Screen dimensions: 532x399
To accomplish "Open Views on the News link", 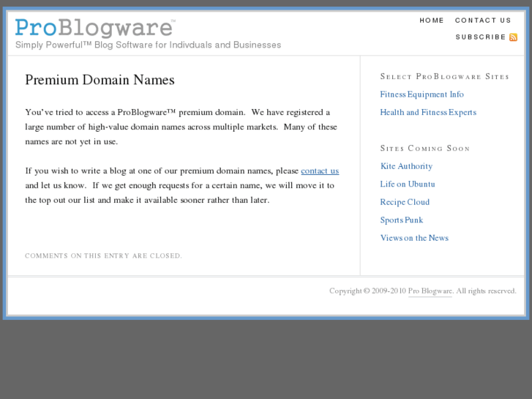I will (x=414, y=238).
